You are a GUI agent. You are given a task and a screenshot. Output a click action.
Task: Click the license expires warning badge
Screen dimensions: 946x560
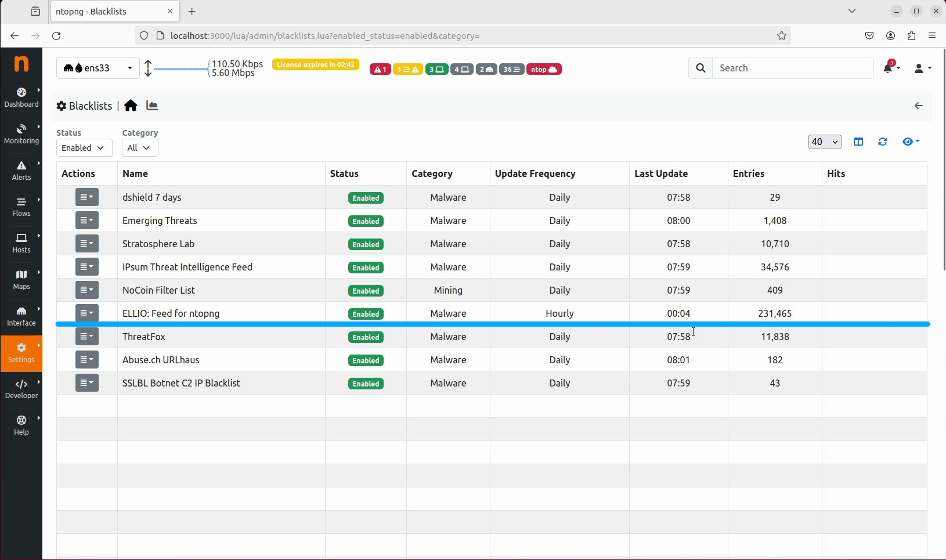[x=316, y=65]
